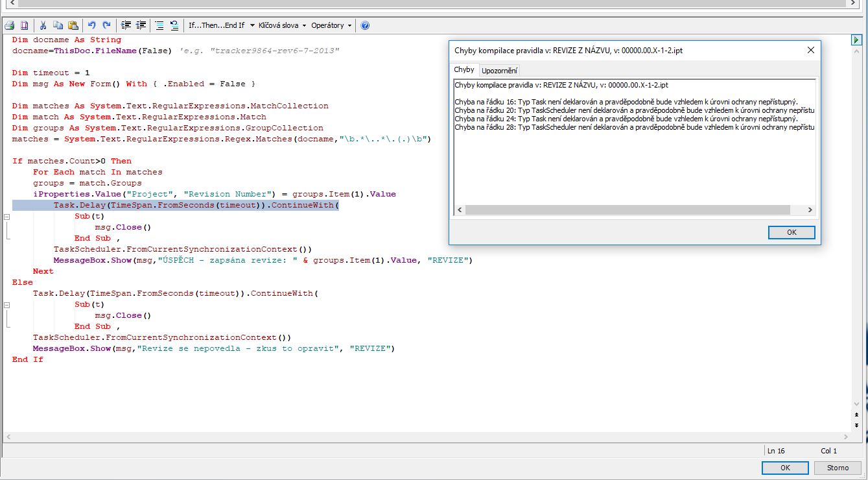Collapse the first Sub(t) code block
Screen dimensions: 868x480
6,217
